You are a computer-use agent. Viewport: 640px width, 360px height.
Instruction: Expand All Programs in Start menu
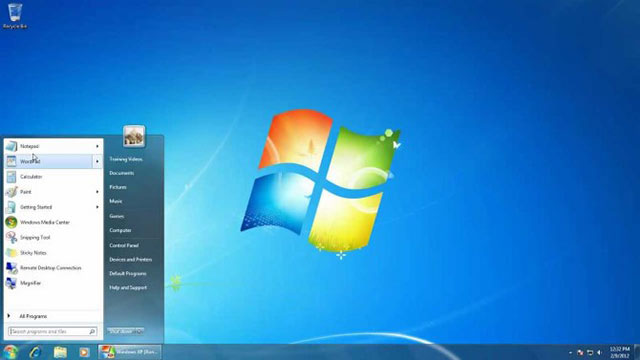[x=53, y=316]
